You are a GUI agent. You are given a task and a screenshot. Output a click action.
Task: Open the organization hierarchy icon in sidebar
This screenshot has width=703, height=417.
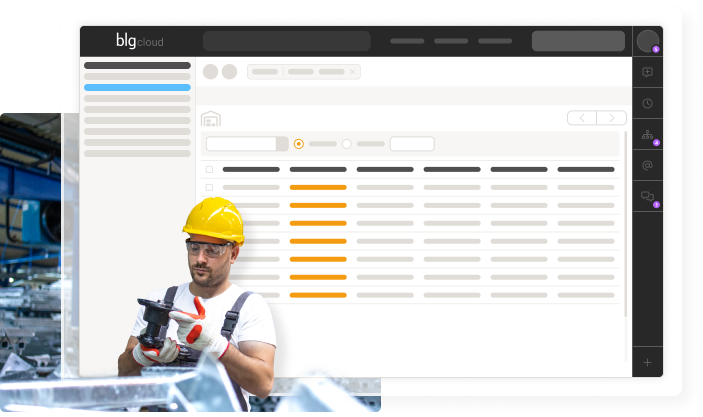(x=647, y=135)
